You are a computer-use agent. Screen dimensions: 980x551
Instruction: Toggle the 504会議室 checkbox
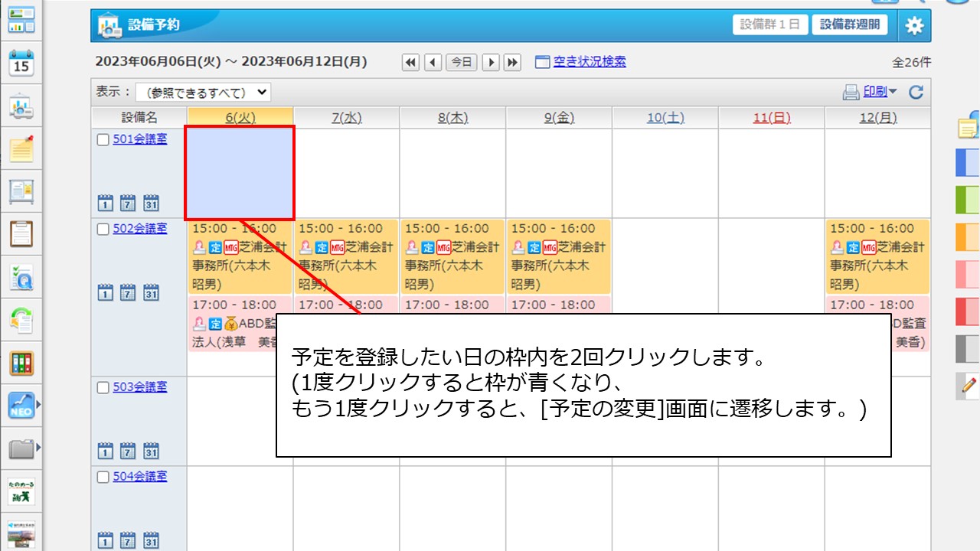[x=103, y=478]
